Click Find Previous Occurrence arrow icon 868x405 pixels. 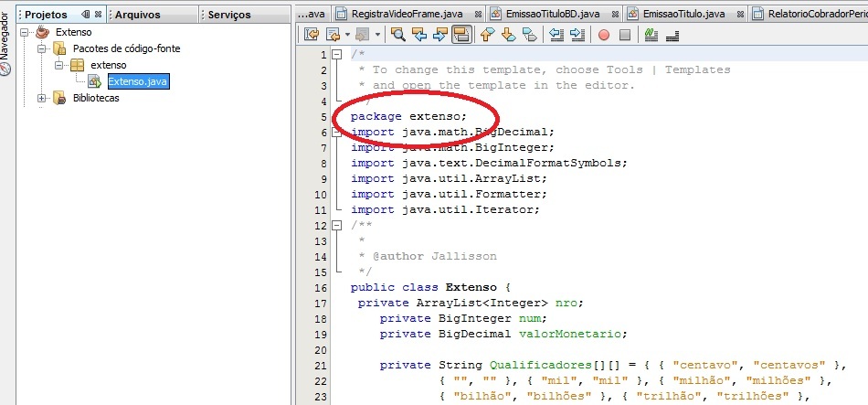click(x=418, y=35)
